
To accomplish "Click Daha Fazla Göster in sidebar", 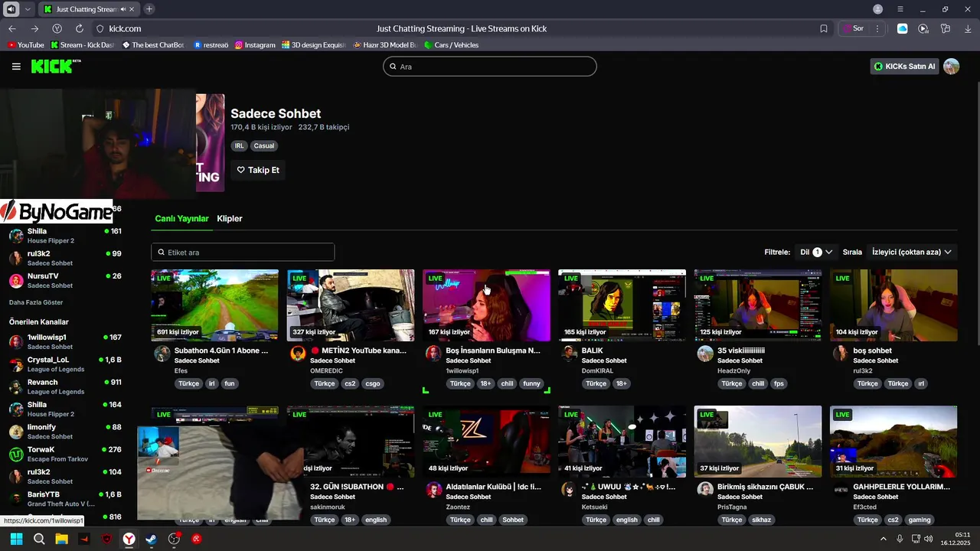I will (36, 302).
